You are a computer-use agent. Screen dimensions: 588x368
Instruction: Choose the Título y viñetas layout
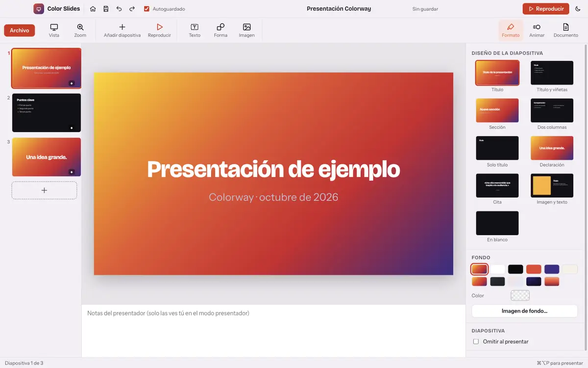click(552, 73)
